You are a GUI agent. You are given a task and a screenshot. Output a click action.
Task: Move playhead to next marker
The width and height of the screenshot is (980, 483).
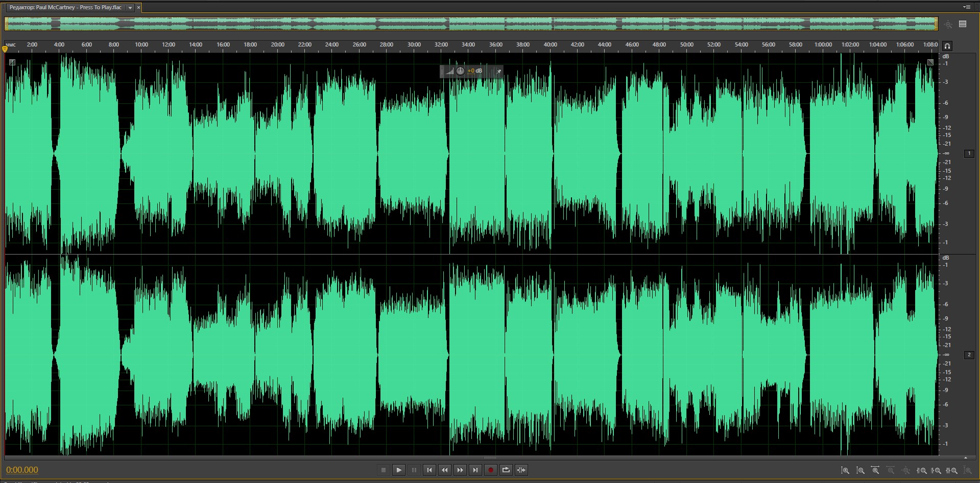tap(475, 470)
